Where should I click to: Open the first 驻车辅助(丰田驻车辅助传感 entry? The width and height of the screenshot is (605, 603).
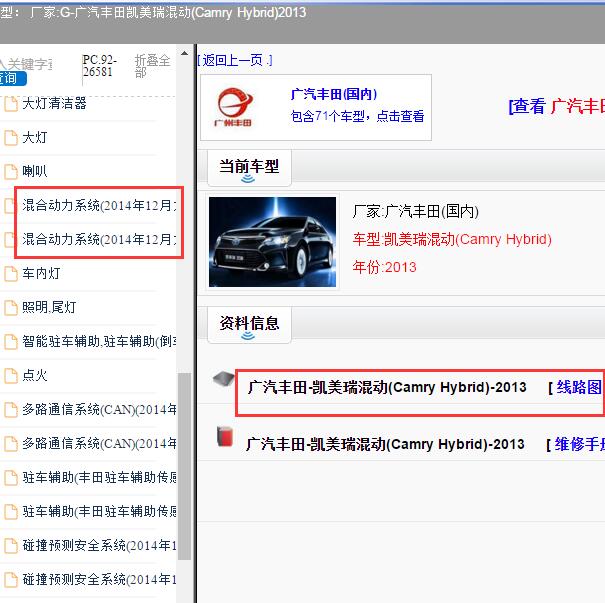pyautogui.click(x=99, y=477)
